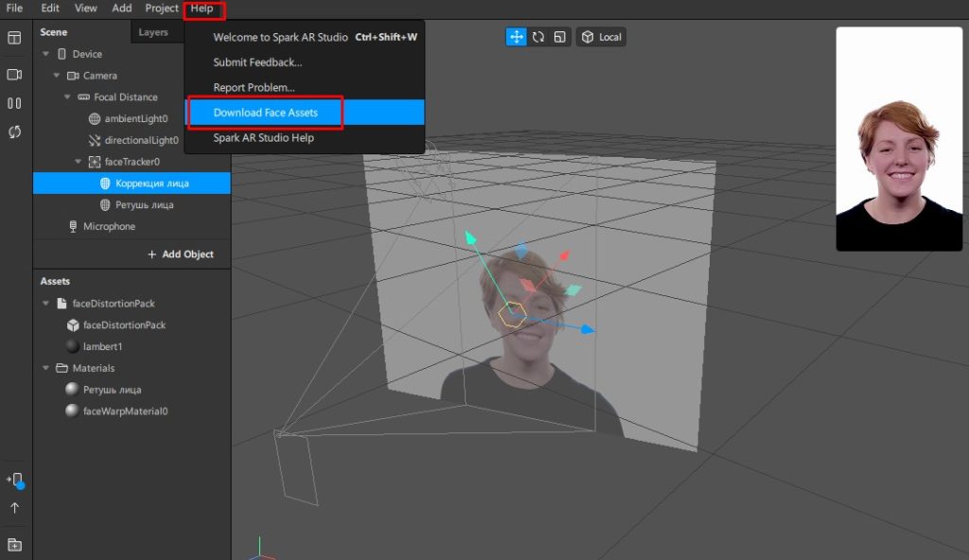Viewport: 969px width, 560px height.
Task: Open the Add menu
Action: [x=122, y=8]
